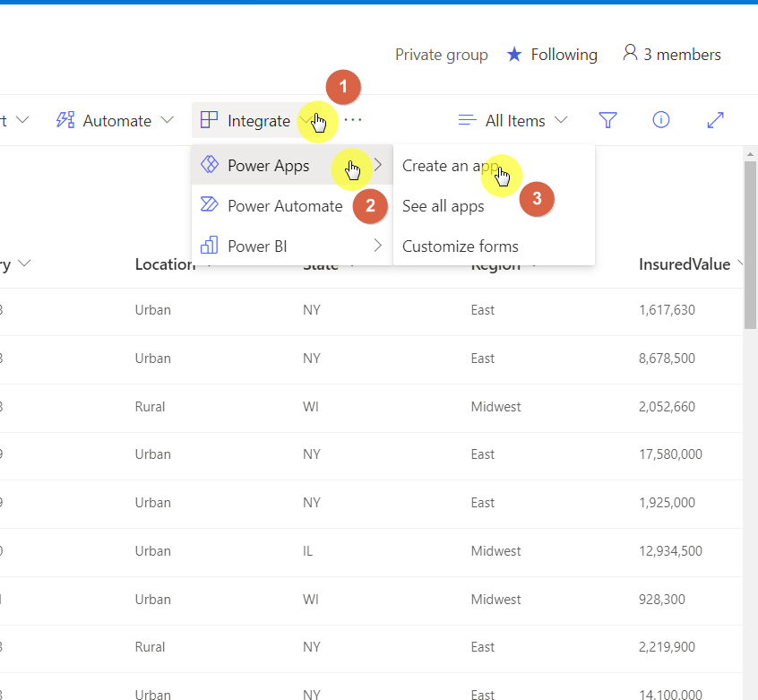This screenshot has width=758, height=700.
Task: Open the more commands ellipsis
Action: click(353, 120)
